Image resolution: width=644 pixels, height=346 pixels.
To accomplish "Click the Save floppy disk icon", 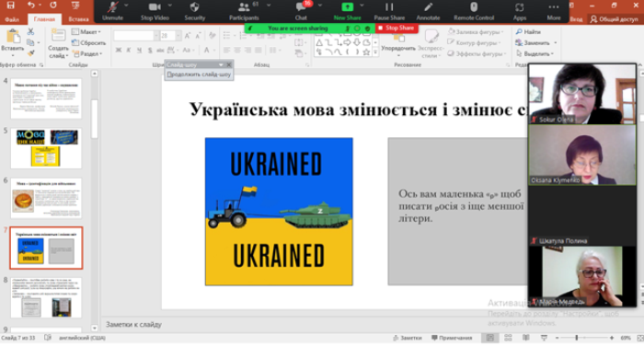I will (10, 6).
